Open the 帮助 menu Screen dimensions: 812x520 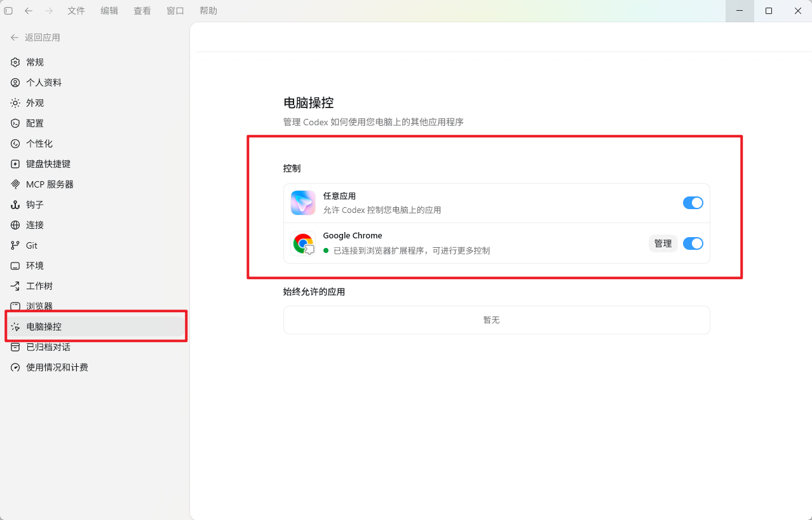(208, 11)
